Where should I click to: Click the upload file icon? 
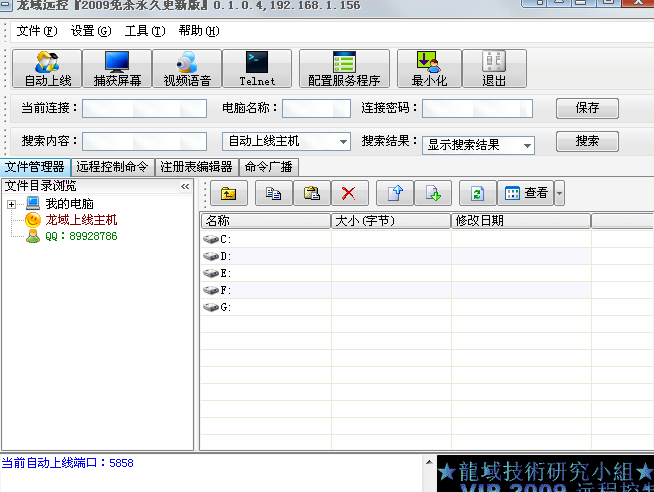(395, 193)
